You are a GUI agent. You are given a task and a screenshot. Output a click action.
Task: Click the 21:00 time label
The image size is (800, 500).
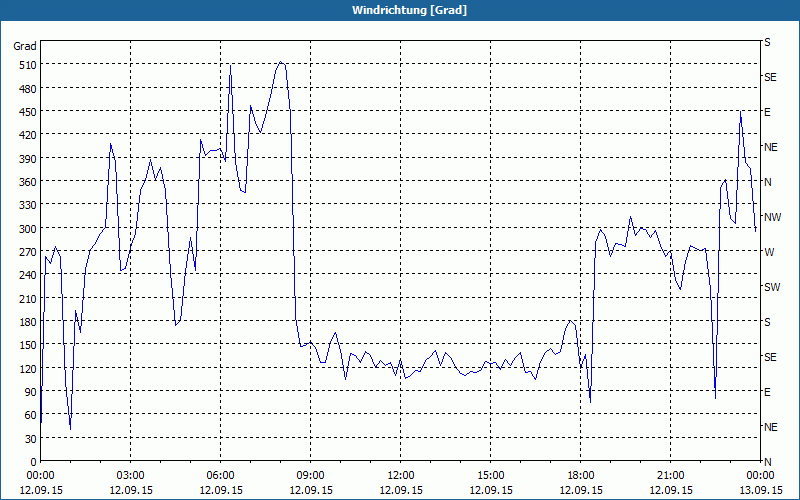670,476
